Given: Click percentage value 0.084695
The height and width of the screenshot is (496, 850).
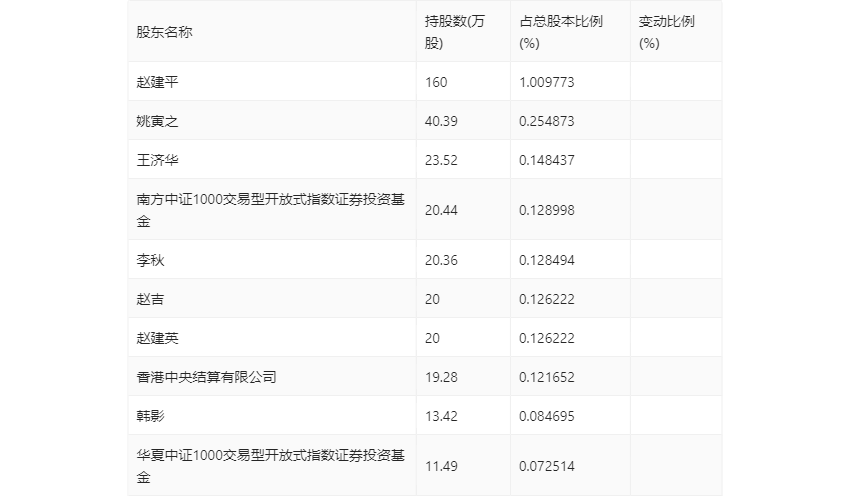Looking at the screenshot, I should 546,416.
